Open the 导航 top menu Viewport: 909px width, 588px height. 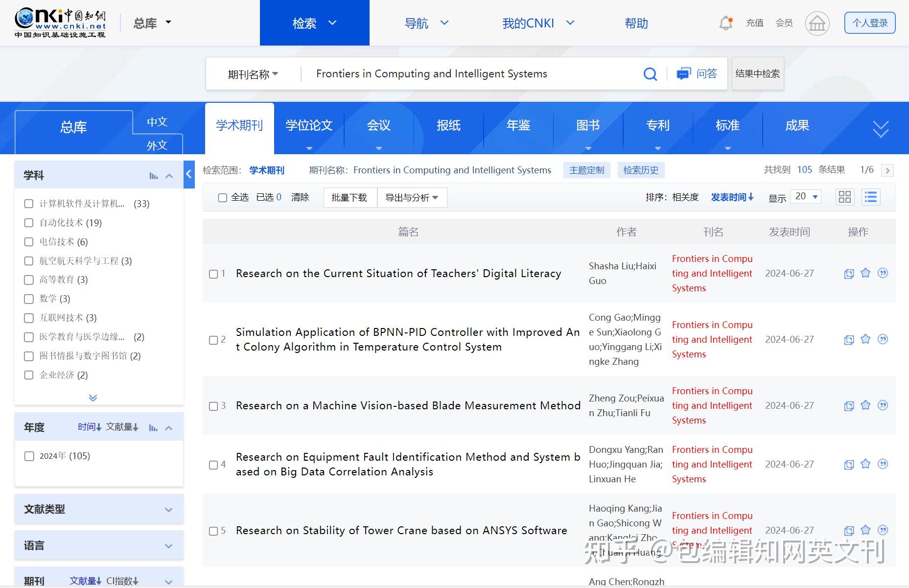pyautogui.click(x=426, y=23)
